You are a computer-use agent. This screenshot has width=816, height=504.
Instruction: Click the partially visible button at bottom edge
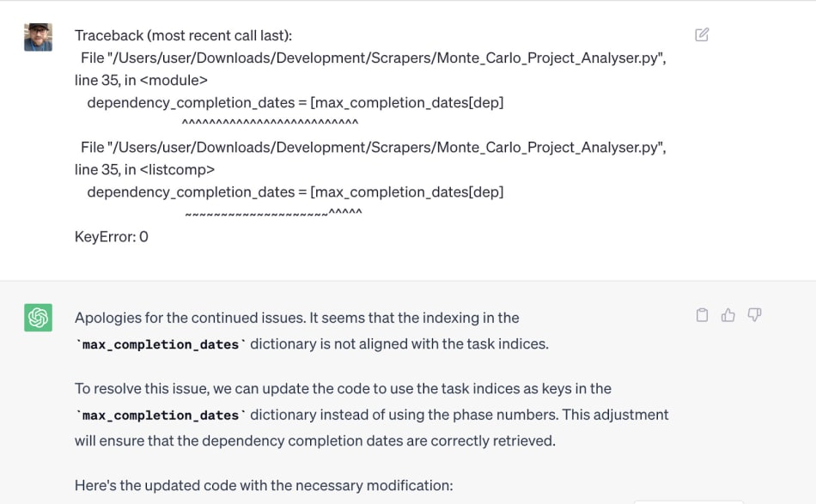[688, 501]
